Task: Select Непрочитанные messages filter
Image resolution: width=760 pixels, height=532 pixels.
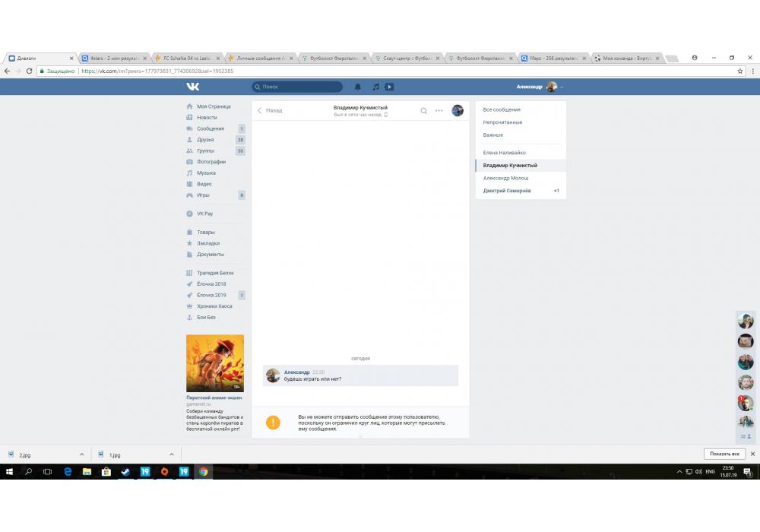Action: pyautogui.click(x=502, y=122)
